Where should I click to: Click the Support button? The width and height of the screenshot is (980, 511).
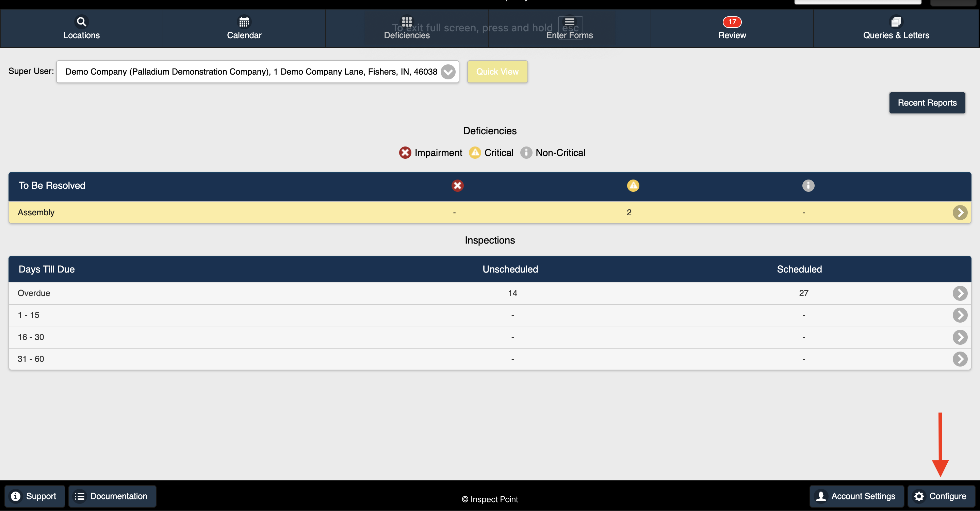[x=35, y=496]
